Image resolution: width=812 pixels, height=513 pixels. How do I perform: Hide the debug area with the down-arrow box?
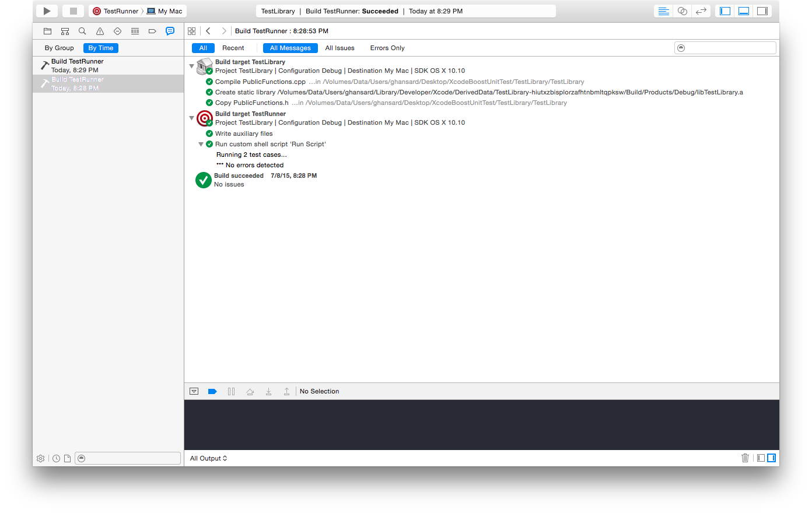tap(194, 391)
